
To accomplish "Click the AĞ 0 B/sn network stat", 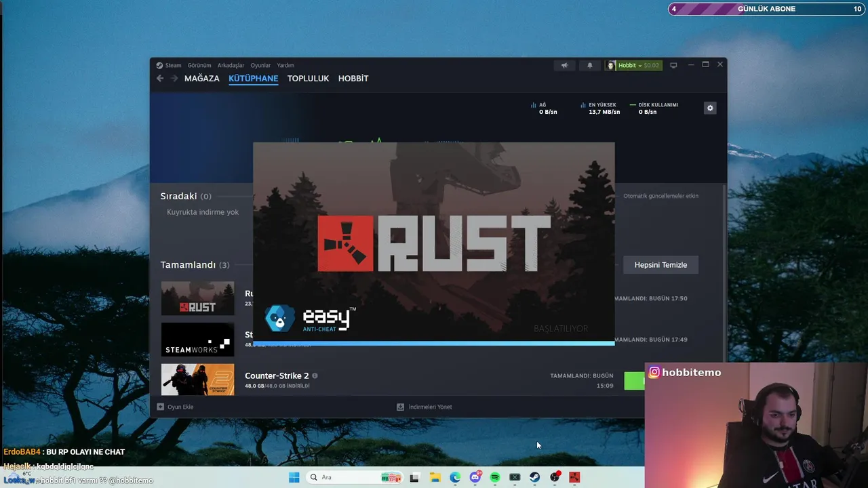I will tap(545, 108).
